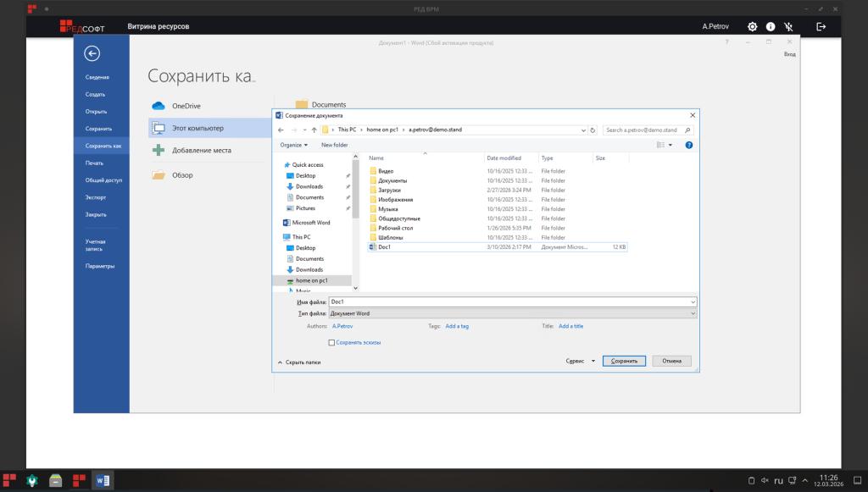The height and width of the screenshot is (492, 868).
Task: Open Экспорт backstage item
Action: click(96, 197)
